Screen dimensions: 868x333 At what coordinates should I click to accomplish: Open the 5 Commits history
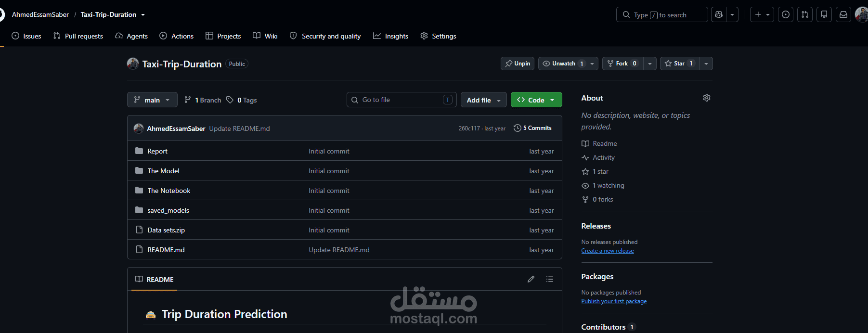pos(533,128)
